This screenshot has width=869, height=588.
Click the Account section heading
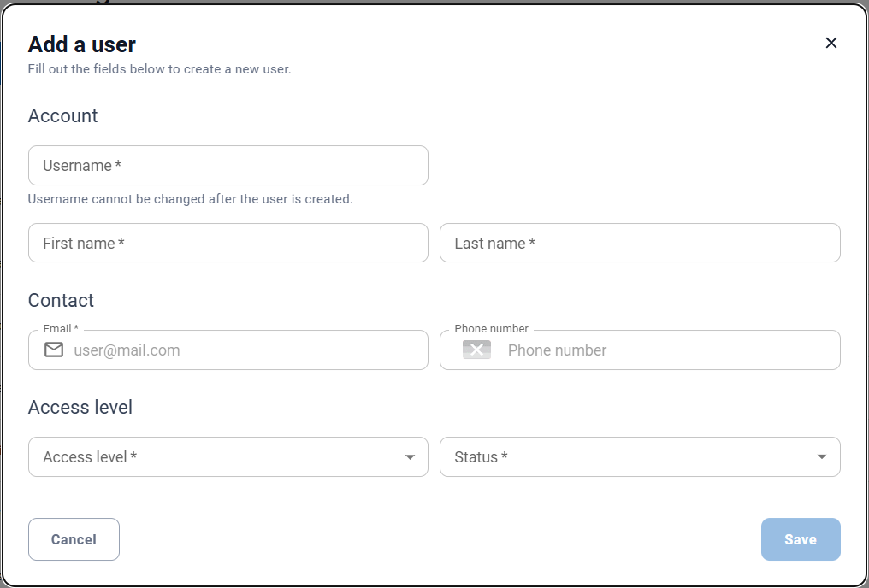[x=63, y=116]
